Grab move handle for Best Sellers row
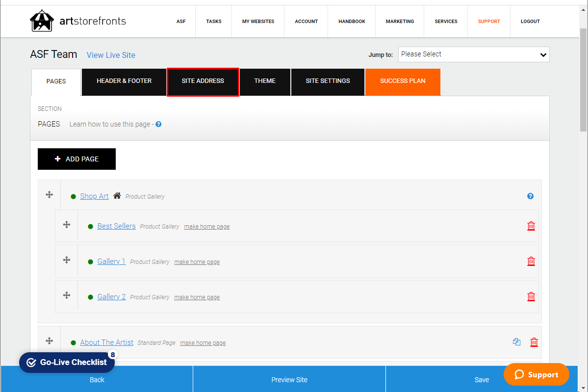 (x=66, y=225)
